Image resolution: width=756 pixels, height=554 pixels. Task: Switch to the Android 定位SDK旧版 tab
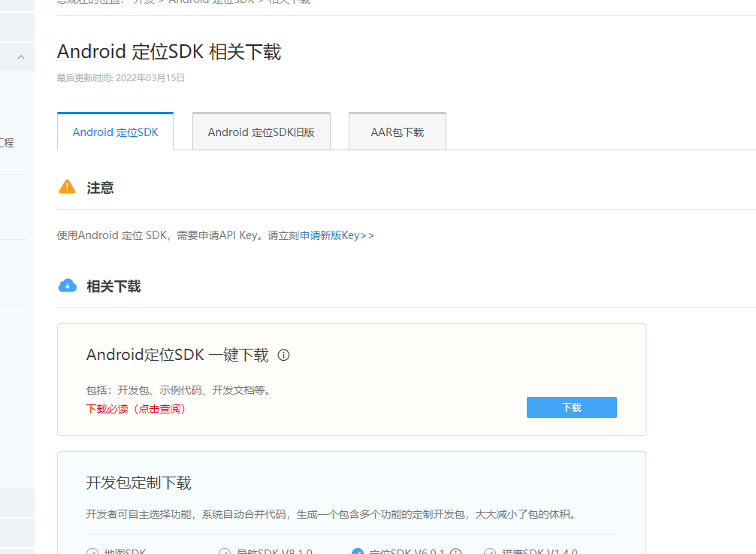[261, 131]
